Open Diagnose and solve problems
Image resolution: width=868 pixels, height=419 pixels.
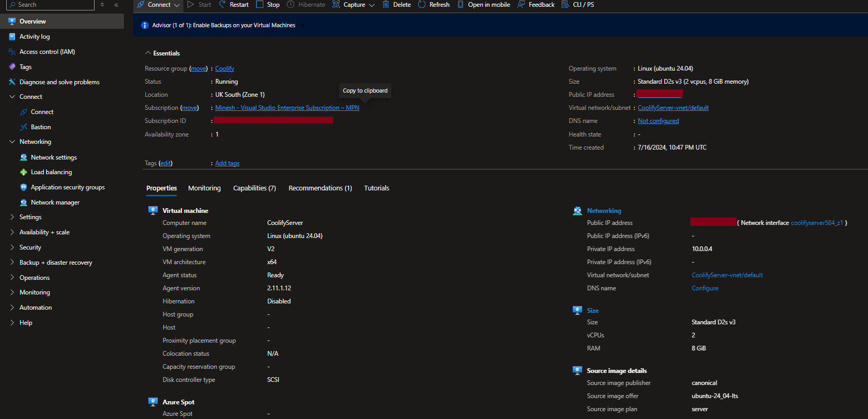[59, 82]
